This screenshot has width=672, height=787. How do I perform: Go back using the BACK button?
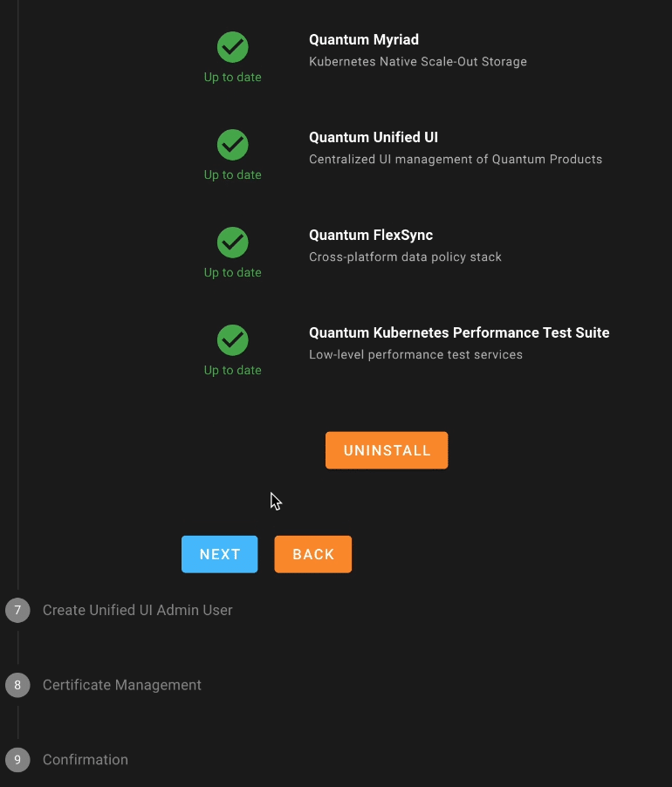(x=312, y=554)
